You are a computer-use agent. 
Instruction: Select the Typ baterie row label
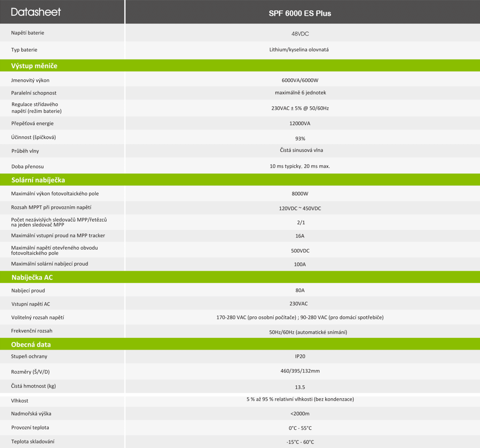click(24, 50)
